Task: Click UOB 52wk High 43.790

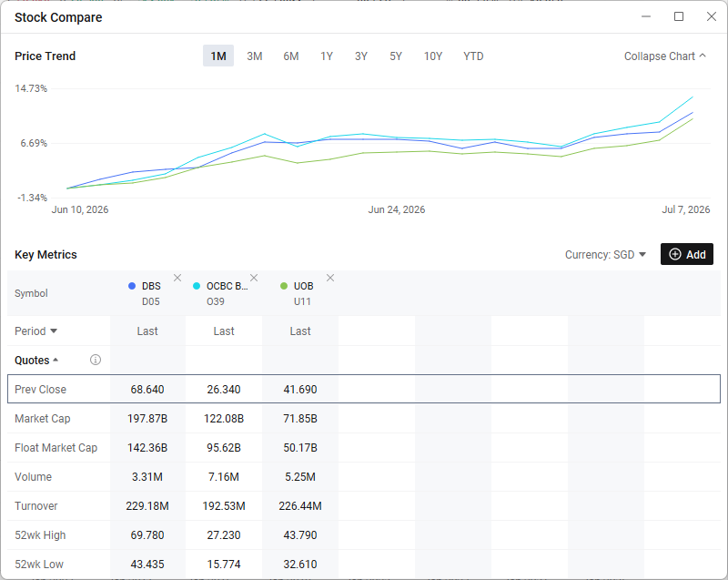Action: click(300, 535)
